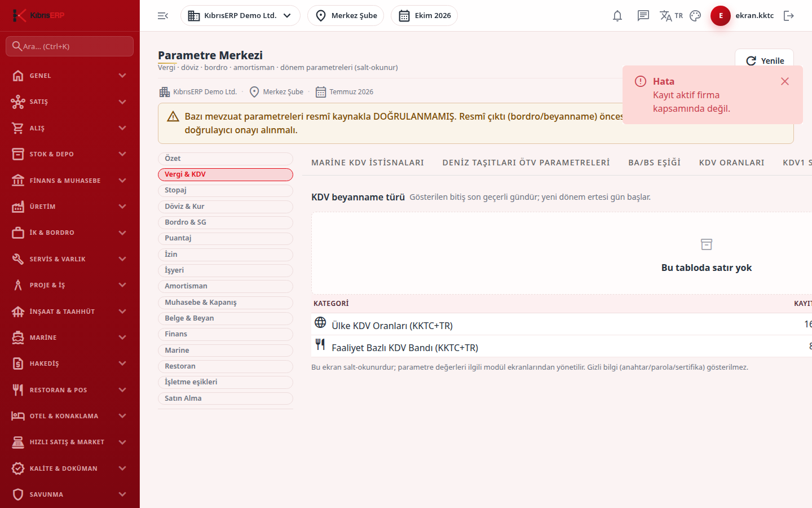Open the MARİNE boat module
The image size is (812, 508).
pyautogui.click(x=70, y=338)
